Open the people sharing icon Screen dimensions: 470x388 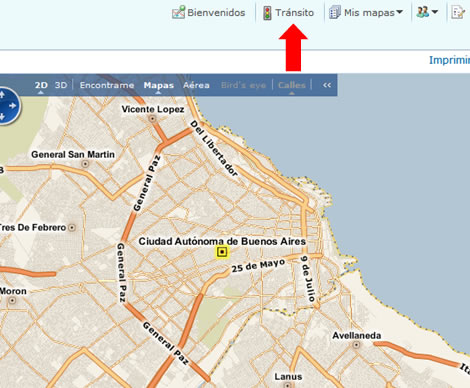[422, 12]
